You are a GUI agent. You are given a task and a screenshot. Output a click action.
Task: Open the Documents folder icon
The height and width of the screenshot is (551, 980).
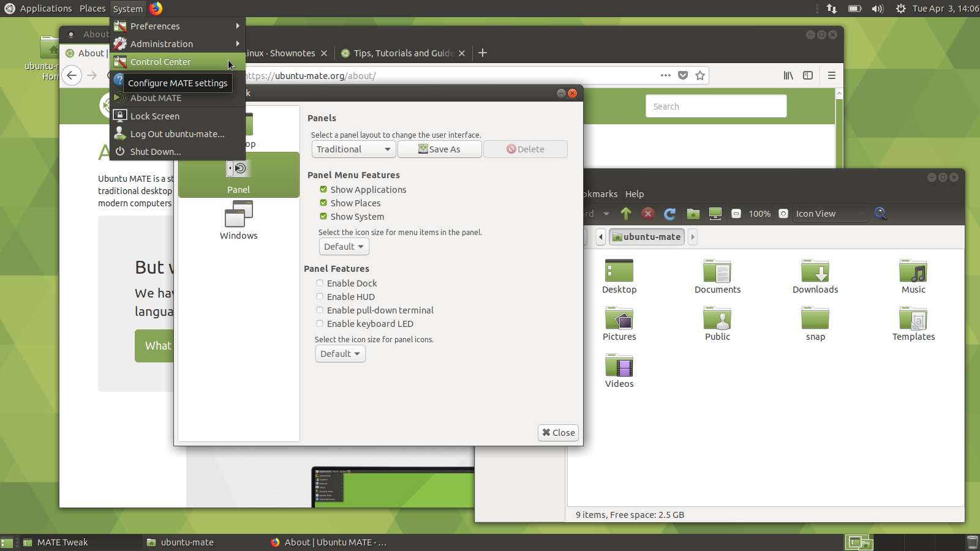717,271
